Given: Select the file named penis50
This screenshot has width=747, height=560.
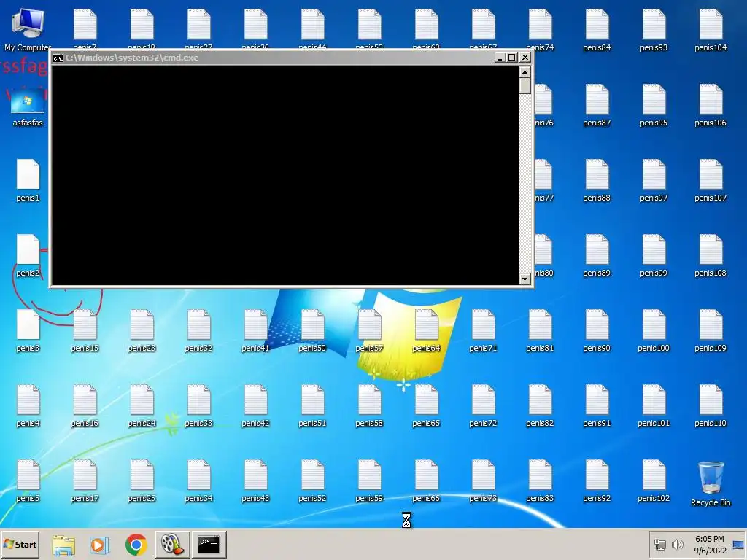Looking at the screenshot, I should click(x=312, y=332).
